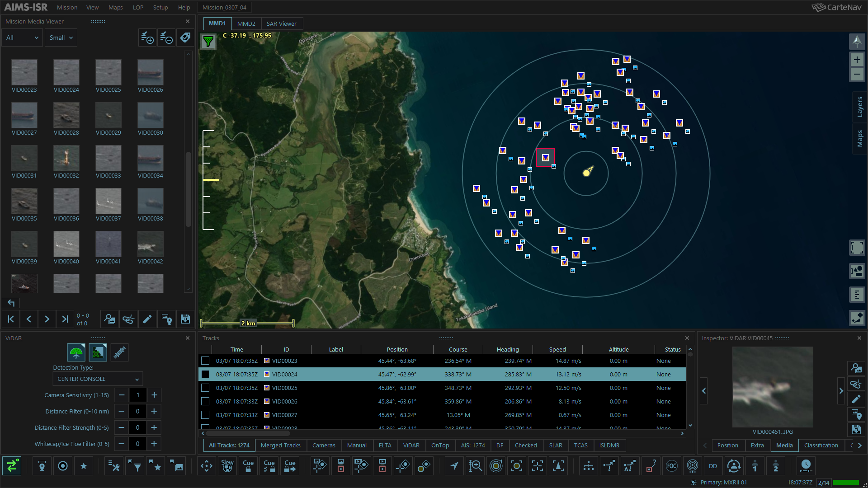Go to first media page

point(11,319)
